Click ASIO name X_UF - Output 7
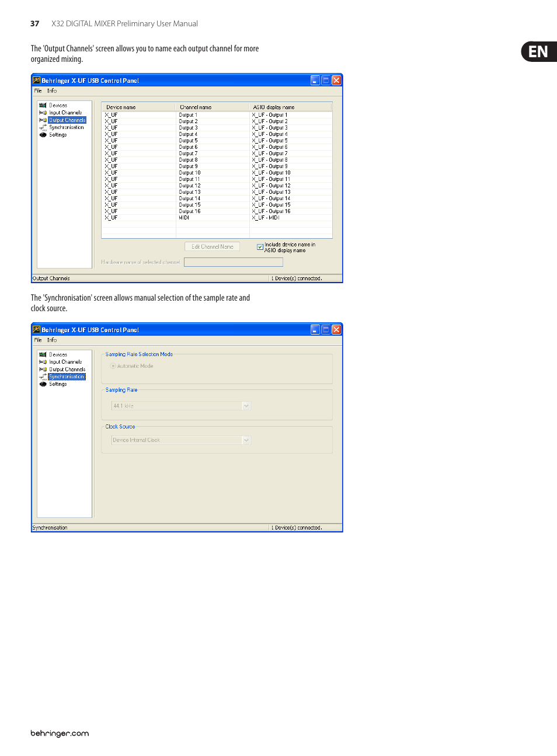This screenshot has height=756, width=557. point(270,154)
